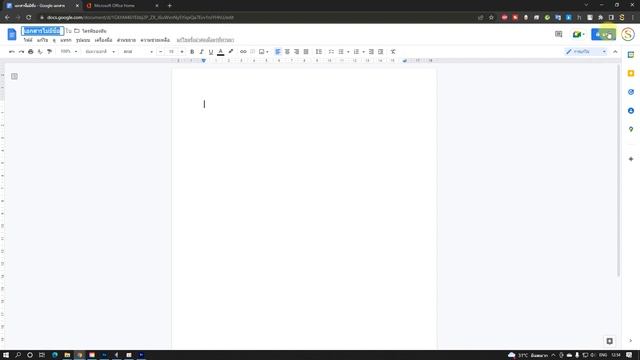Open the paragraph style dropdown
Screen dimensions: 640x360
click(x=100, y=52)
